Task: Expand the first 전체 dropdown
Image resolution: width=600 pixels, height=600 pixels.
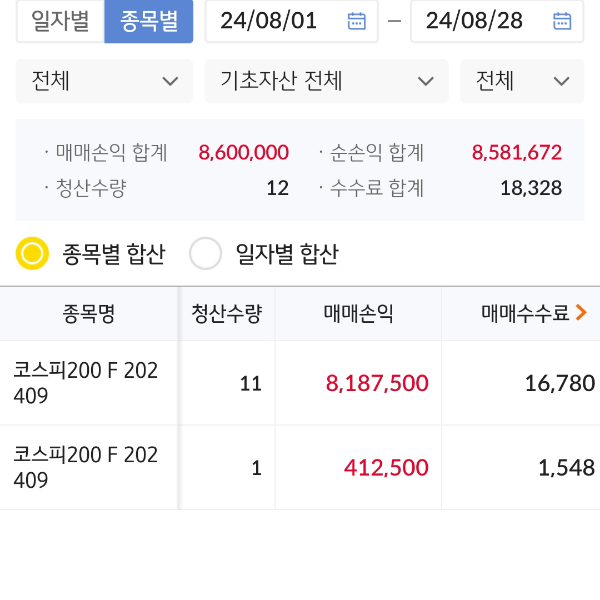Action: [x=104, y=81]
